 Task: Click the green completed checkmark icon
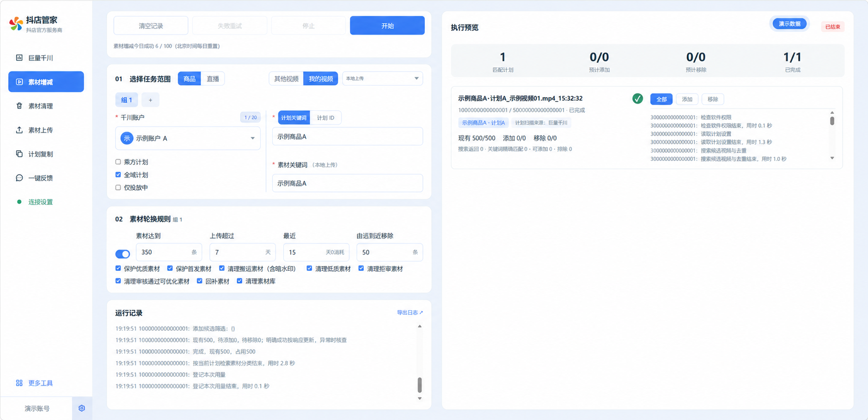[x=637, y=99]
